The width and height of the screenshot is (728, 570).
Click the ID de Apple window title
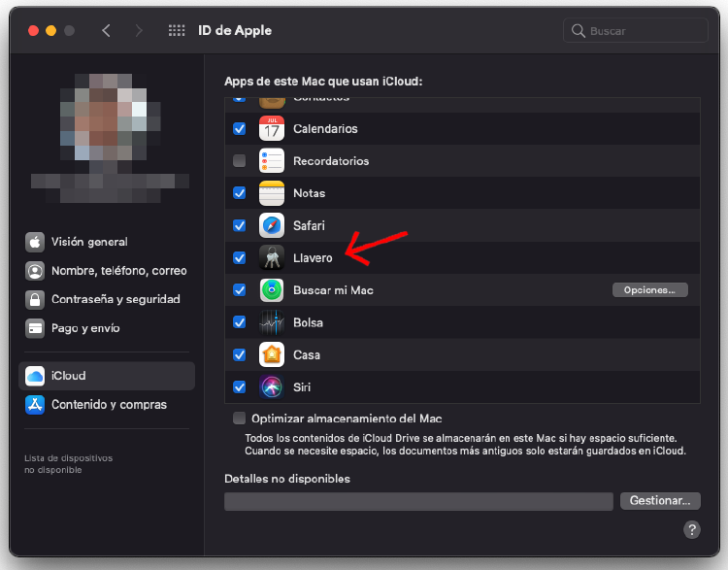tap(235, 31)
